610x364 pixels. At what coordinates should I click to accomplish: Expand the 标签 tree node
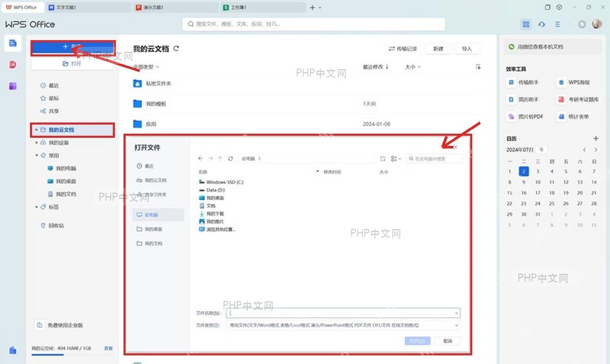pyautogui.click(x=36, y=207)
